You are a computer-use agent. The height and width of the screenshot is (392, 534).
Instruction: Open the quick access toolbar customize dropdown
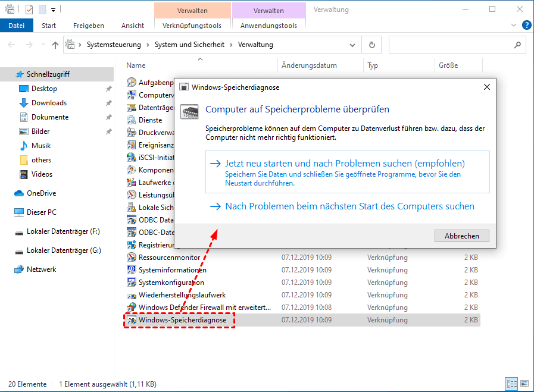click(53, 10)
